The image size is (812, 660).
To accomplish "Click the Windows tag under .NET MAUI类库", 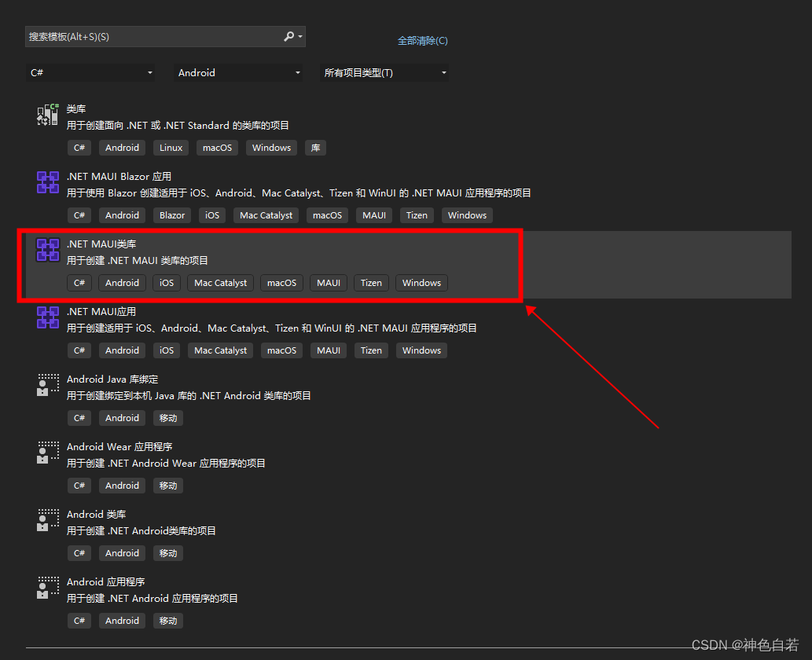I will click(x=421, y=283).
